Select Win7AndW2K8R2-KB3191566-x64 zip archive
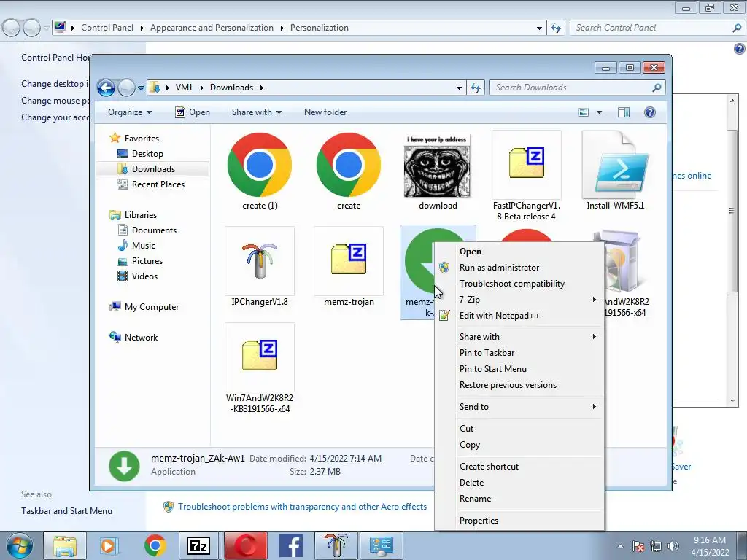Image resolution: width=747 pixels, height=560 pixels. [260, 357]
